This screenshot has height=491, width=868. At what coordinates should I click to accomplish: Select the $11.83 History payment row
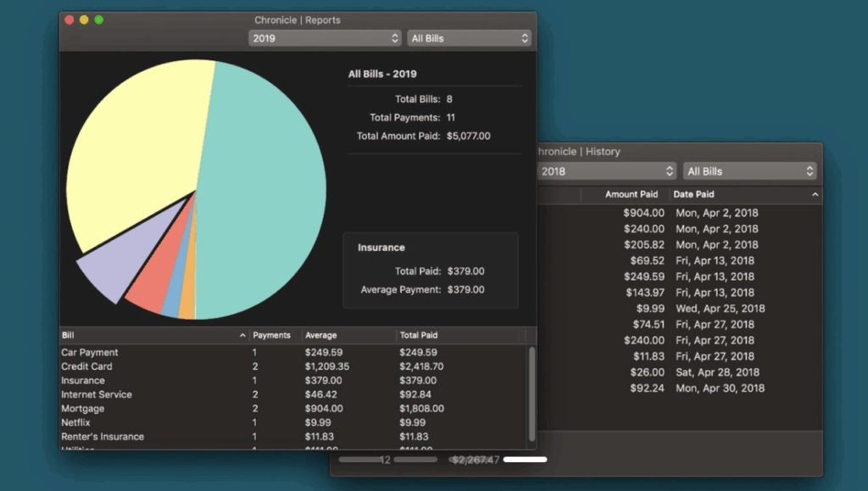tap(680, 356)
